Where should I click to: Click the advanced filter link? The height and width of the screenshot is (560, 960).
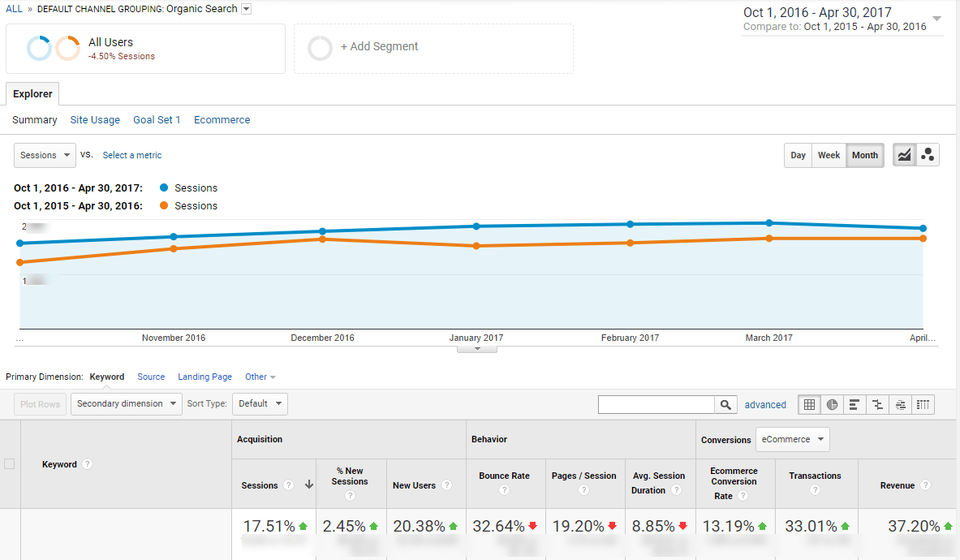pyautogui.click(x=765, y=404)
